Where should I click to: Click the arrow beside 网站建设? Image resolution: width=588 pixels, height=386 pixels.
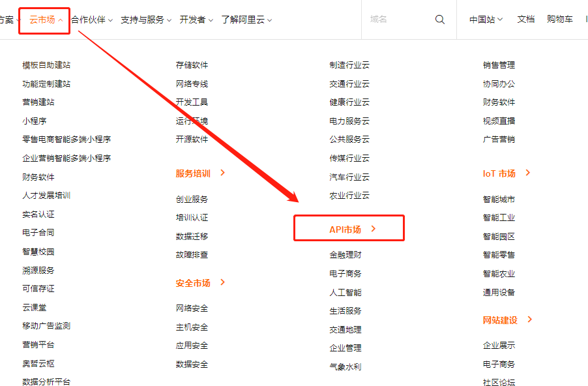click(530, 319)
